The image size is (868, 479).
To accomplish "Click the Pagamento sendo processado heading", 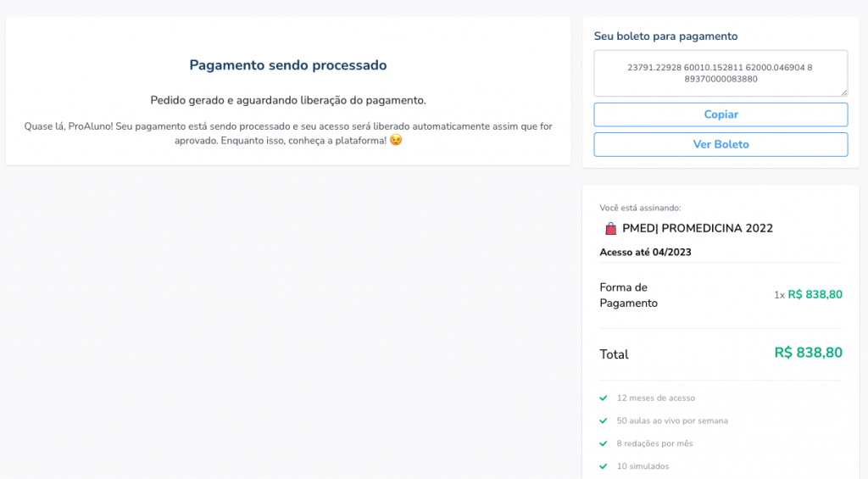I will pyautogui.click(x=288, y=65).
